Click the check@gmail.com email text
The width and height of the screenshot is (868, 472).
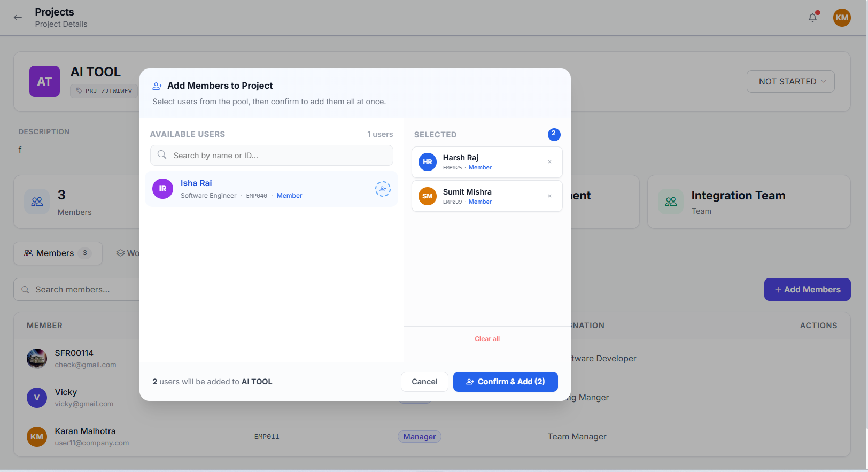coord(86,365)
